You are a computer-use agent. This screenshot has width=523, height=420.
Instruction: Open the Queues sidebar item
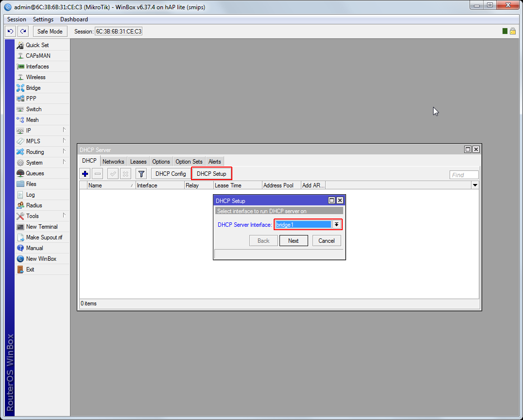click(35, 173)
